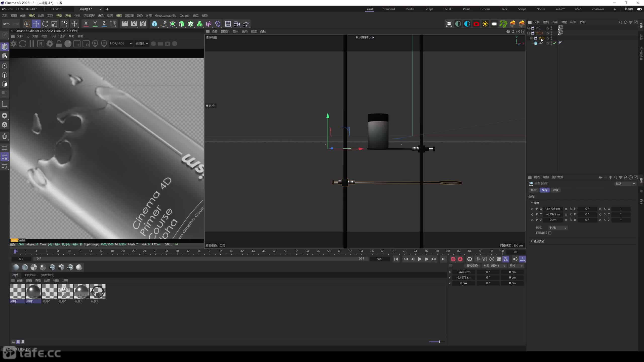Toggle visibility dots of zhu object
The image size is (644, 362).
[x=551, y=43]
